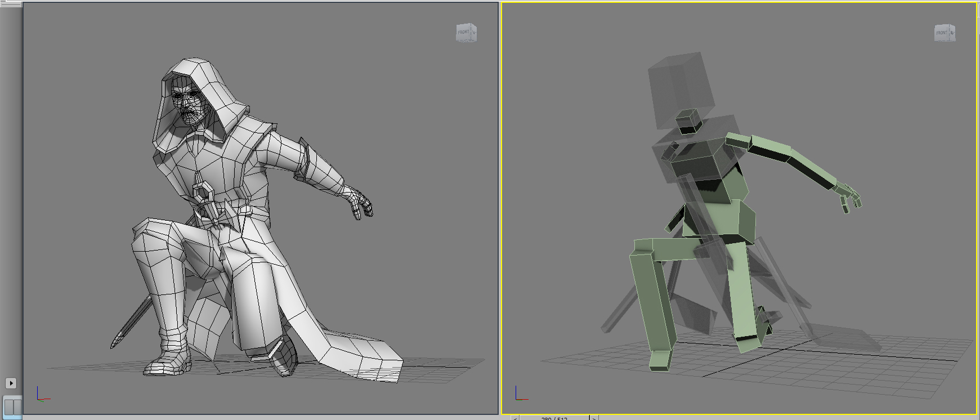Expand the viewport layout tabs arrow button
This screenshot has width=980, height=420.
click(11, 383)
